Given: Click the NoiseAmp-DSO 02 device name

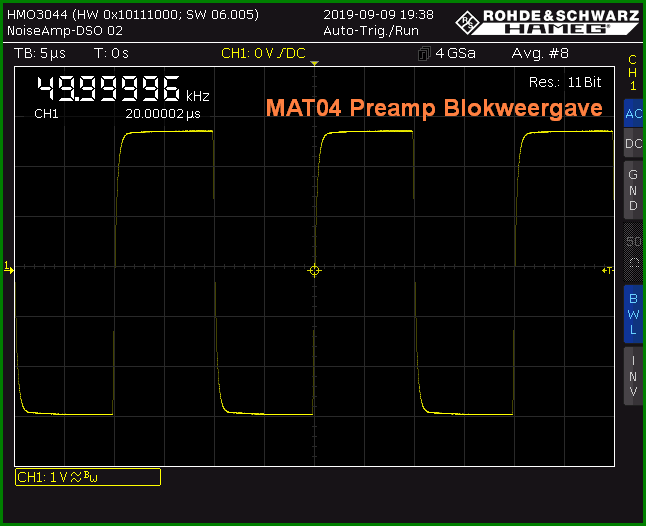Looking at the screenshot, I should (x=65, y=31).
